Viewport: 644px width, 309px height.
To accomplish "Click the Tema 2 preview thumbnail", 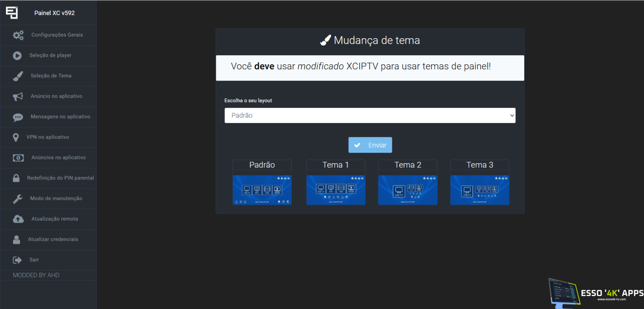I will 408,190.
